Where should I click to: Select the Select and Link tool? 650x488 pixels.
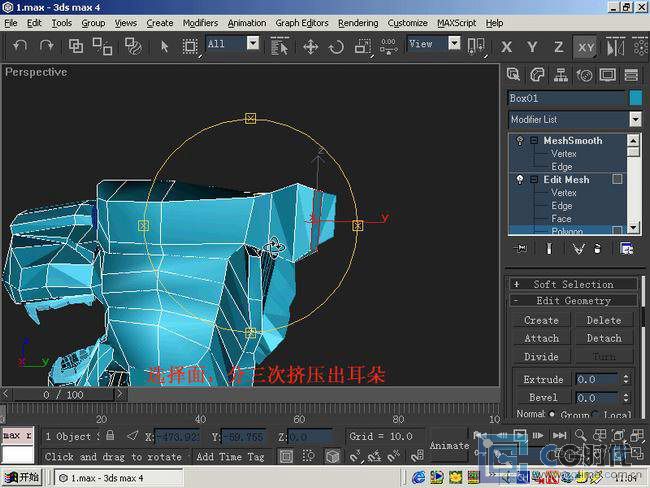click(x=76, y=46)
